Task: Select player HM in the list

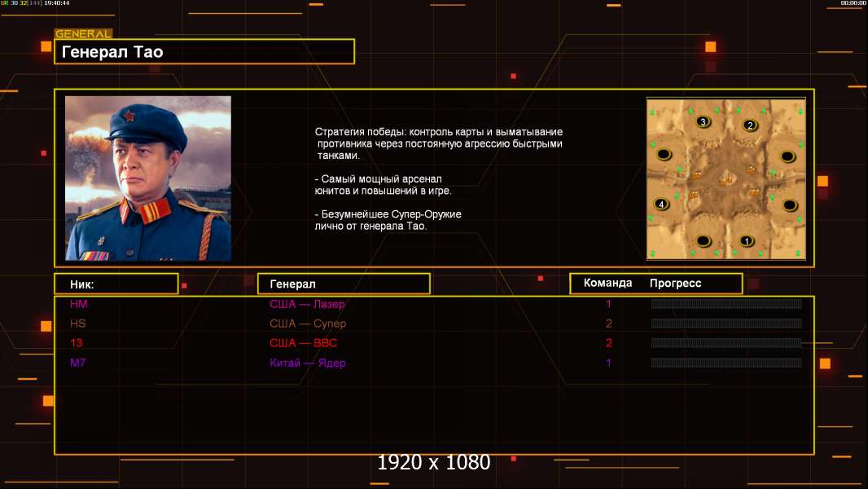Action: [79, 304]
